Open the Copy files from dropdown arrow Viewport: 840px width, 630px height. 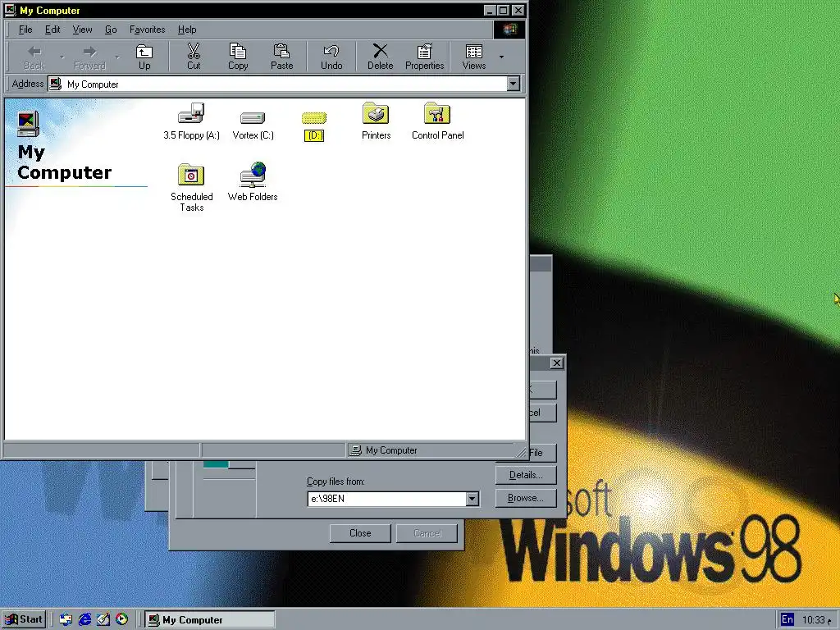pyautogui.click(x=472, y=499)
